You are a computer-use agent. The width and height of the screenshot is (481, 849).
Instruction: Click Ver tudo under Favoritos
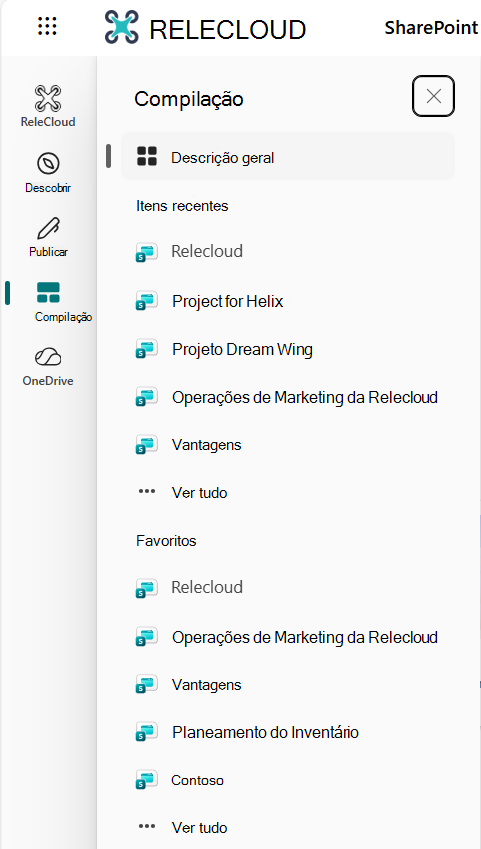point(199,827)
